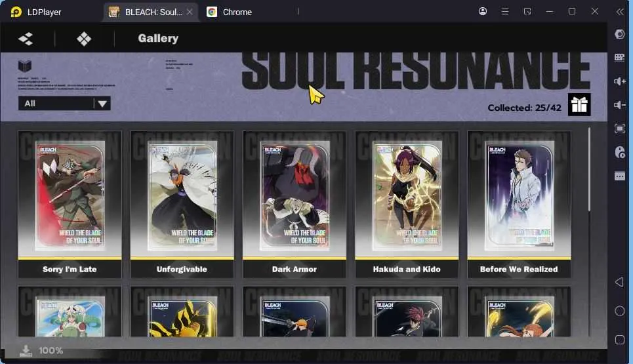
Task: Switch to the Chrome tab
Action: point(230,12)
